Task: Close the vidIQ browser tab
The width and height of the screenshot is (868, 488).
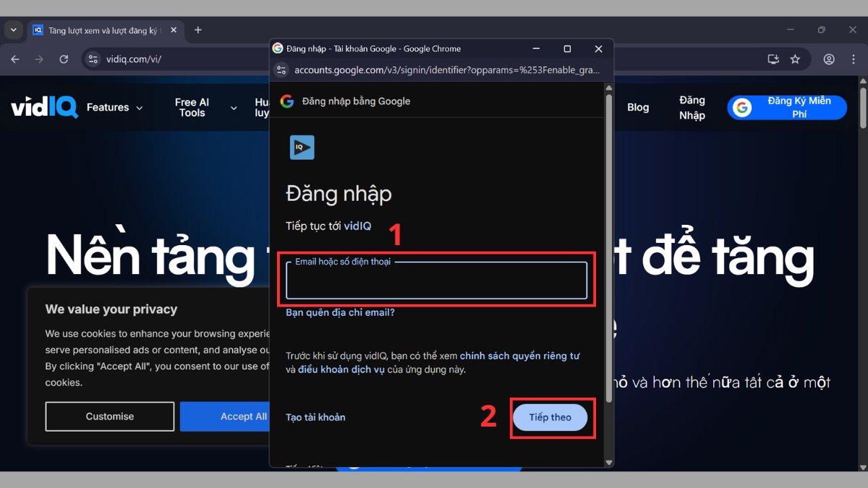Action: pyautogui.click(x=174, y=30)
